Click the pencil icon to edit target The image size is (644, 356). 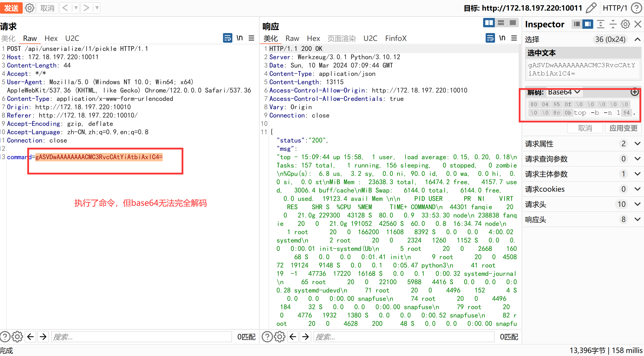coord(591,8)
